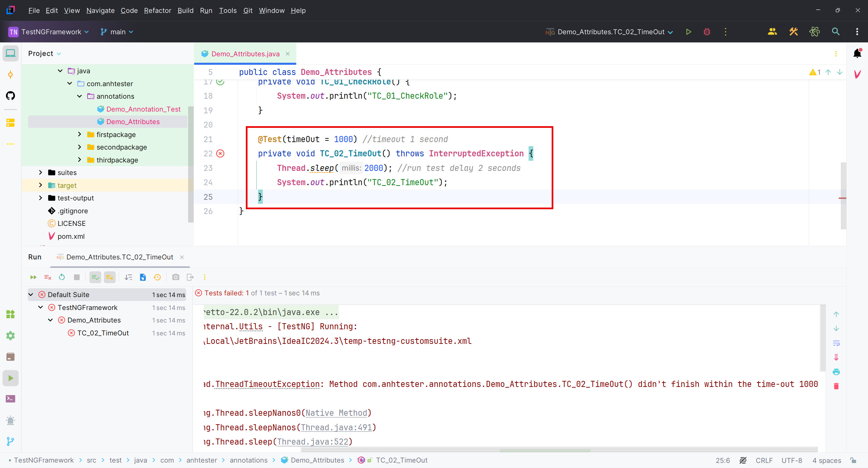The width and height of the screenshot is (868, 468).
Task: Expand the firstpackage folder
Action: (x=79, y=134)
